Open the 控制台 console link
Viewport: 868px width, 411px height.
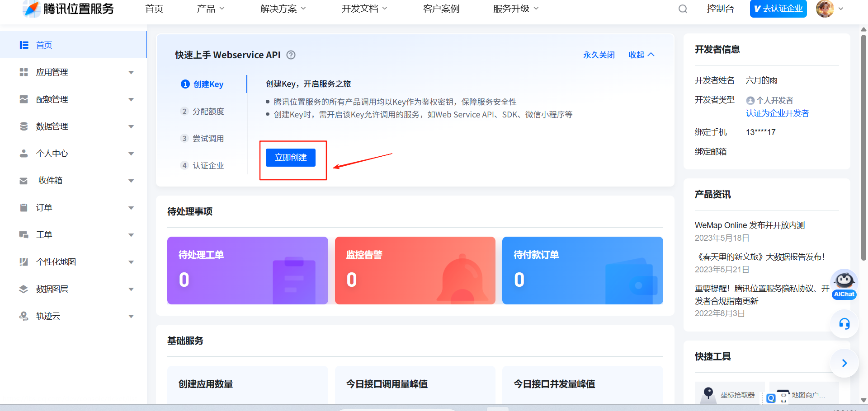(720, 9)
